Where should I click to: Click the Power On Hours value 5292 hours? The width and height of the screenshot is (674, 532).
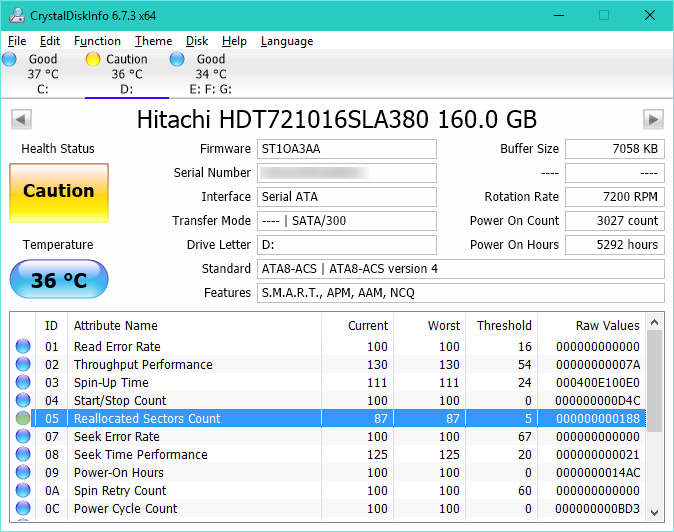pos(615,245)
